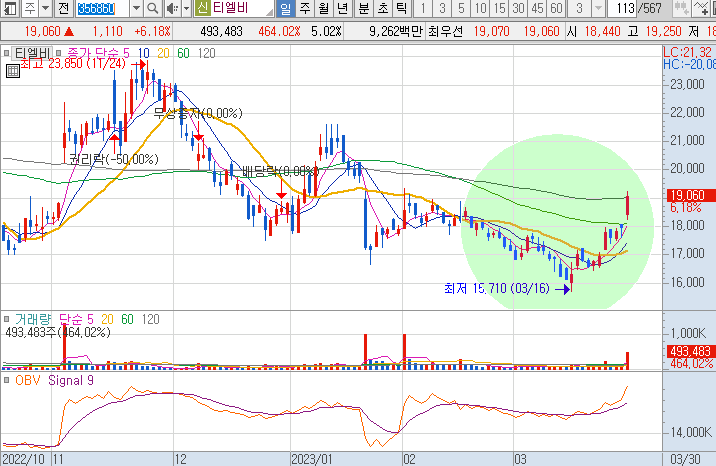The width and height of the screenshot is (716, 466).
Task: Click the 거래량 volume legend label
Action: [x=33, y=319]
